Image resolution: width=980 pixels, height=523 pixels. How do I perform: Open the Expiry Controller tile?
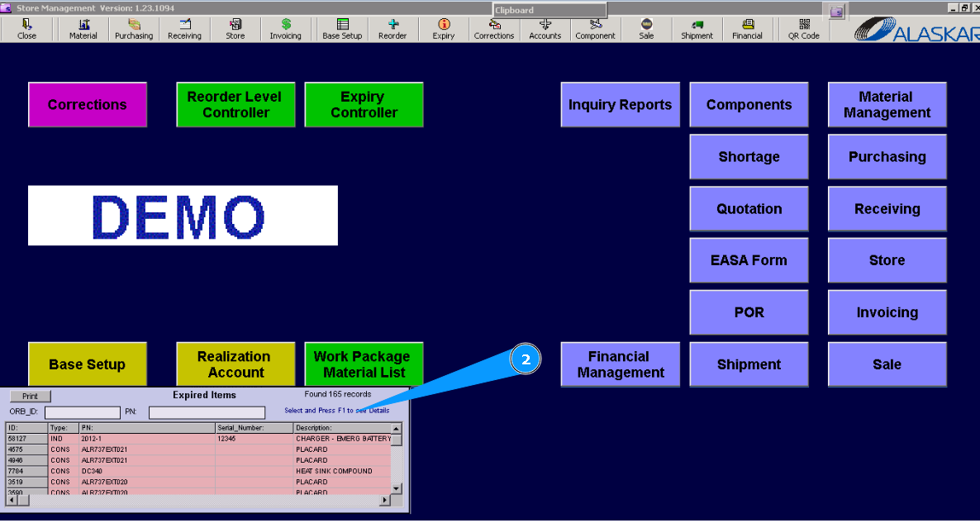pos(364,104)
